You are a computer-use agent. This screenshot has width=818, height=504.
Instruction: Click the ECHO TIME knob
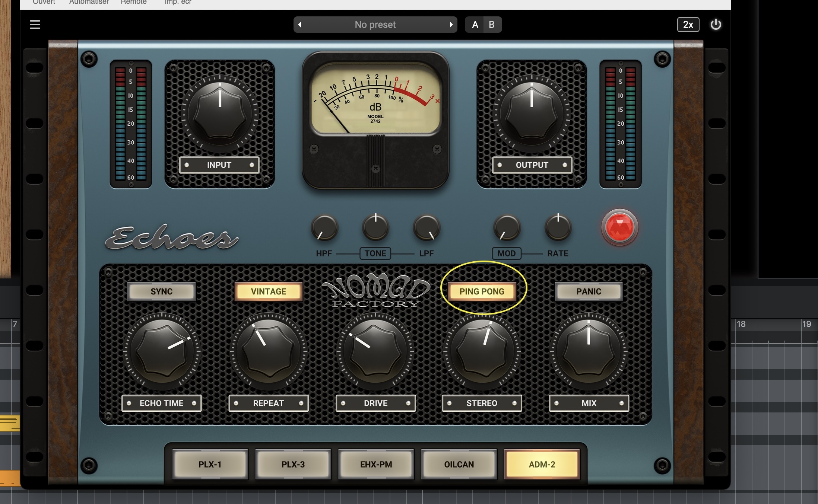pyautogui.click(x=162, y=351)
